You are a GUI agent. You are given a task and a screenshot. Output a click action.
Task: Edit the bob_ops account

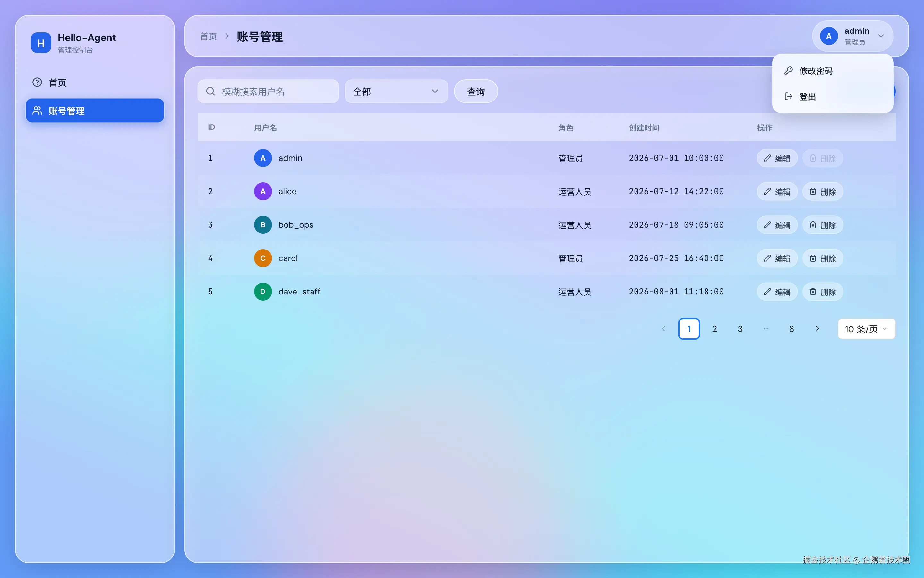click(777, 225)
